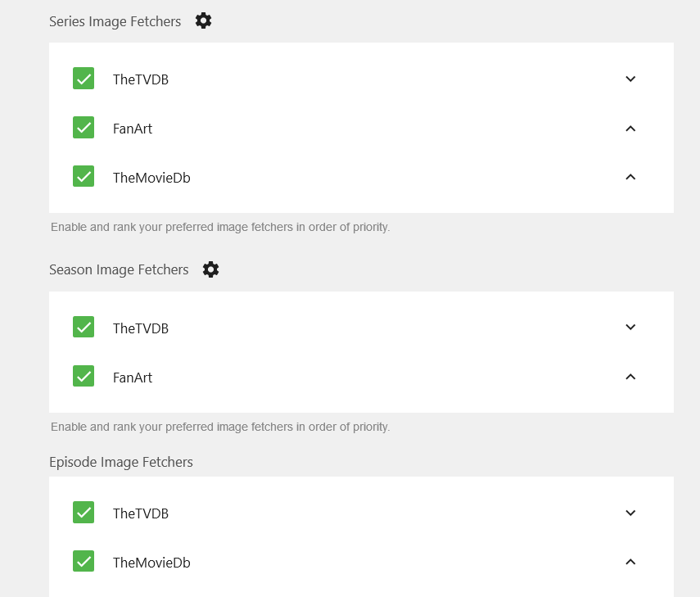This screenshot has width=700, height=597.
Task: Move FanArt up in Series fetchers
Action: [x=630, y=129]
